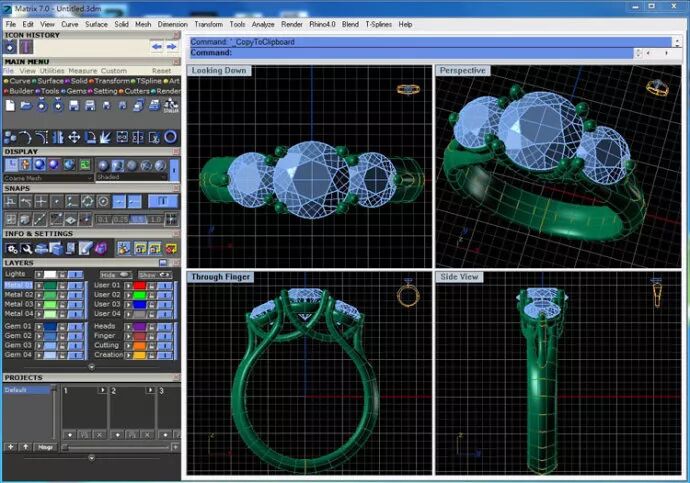
Task: Click the printer icon in main toolbar
Action: (154, 105)
